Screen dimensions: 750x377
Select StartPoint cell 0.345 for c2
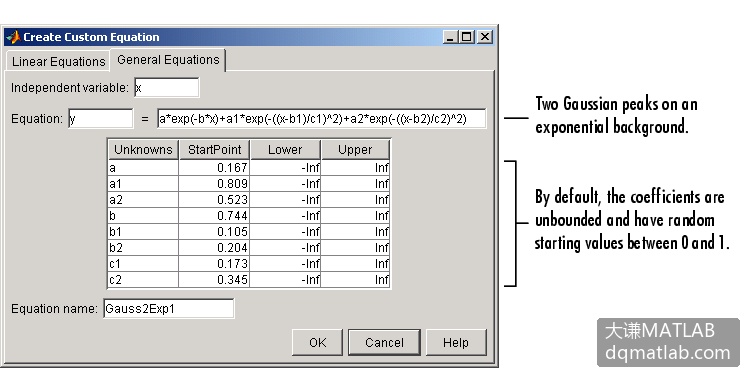214,280
